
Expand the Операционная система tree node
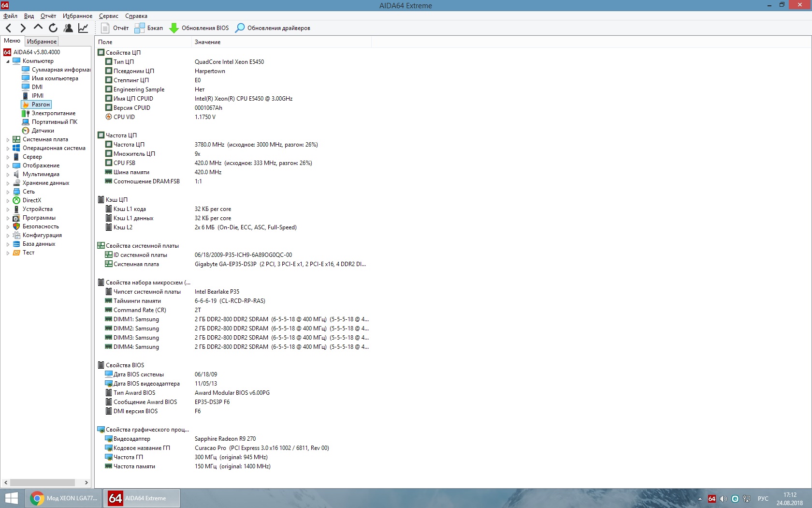point(8,149)
